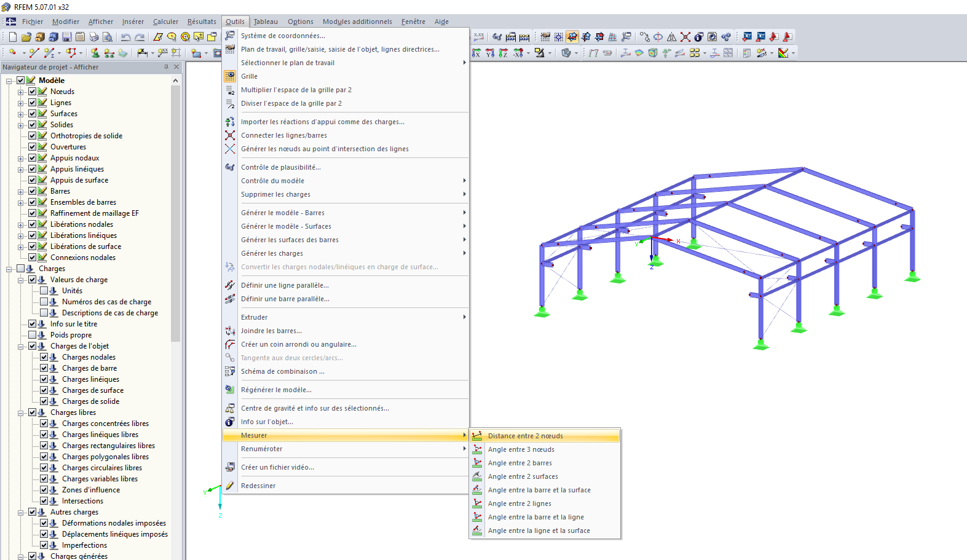Select the New nodal support tool icon
The height and width of the screenshot is (560, 967).
tap(96, 53)
